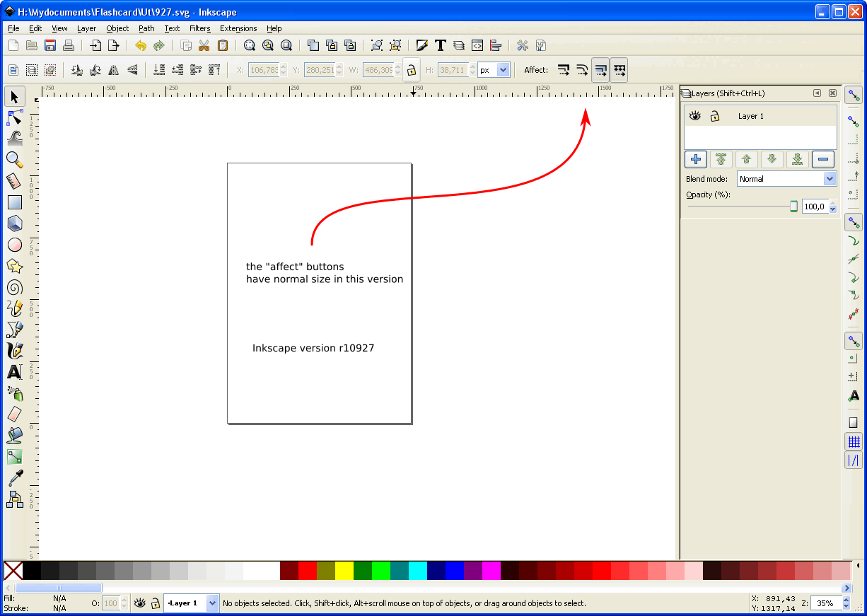The width and height of the screenshot is (867, 616).
Task: Select the Node editing tool
Action: [14, 117]
